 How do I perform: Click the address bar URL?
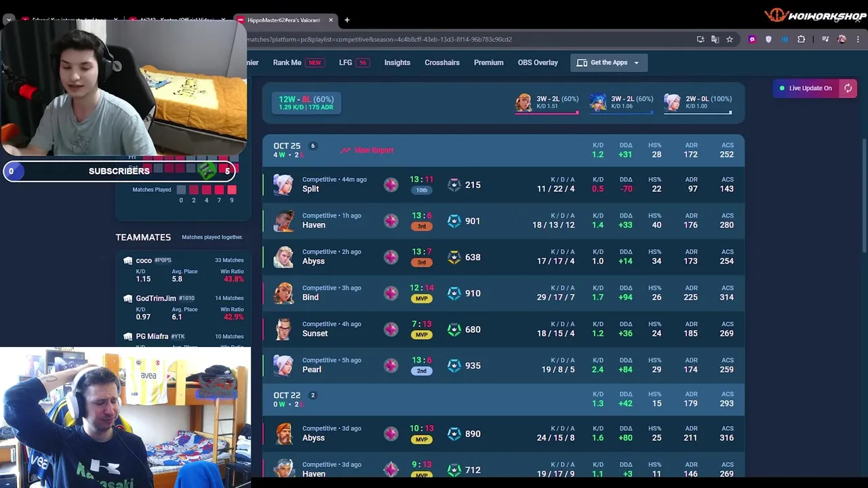point(380,39)
